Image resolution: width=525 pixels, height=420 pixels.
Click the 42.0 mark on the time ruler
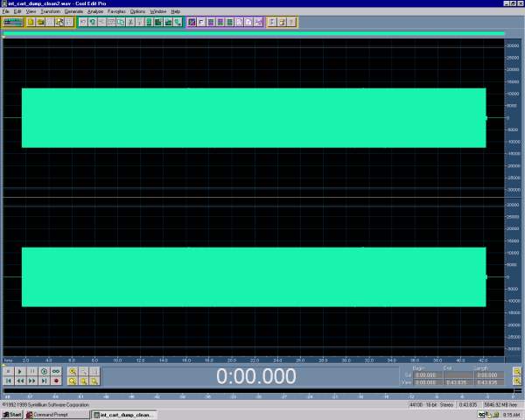click(x=483, y=360)
